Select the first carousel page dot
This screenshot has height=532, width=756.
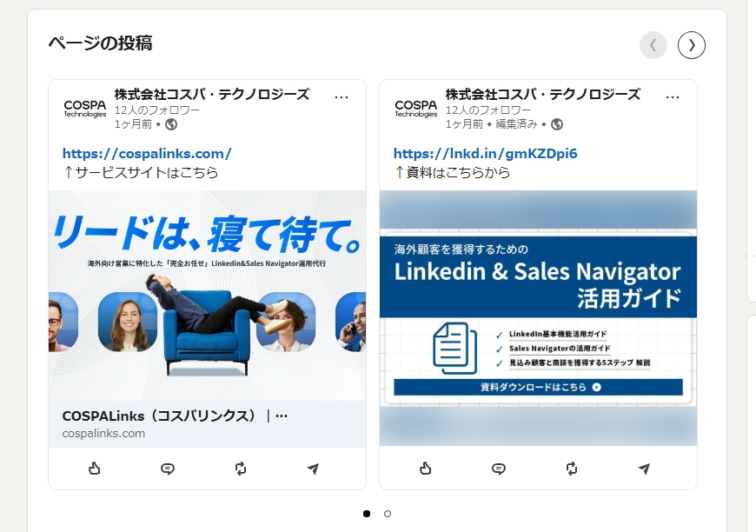(x=367, y=514)
